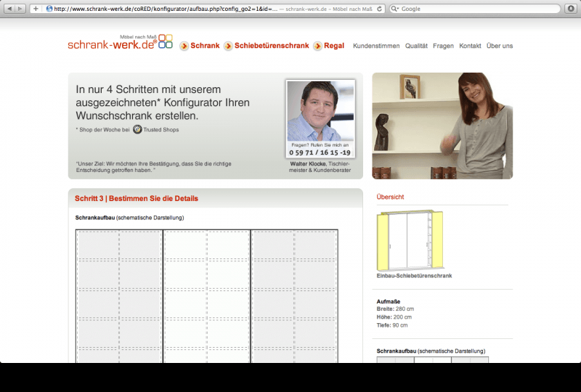Click the Breite: 280 cm value

tap(395, 309)
